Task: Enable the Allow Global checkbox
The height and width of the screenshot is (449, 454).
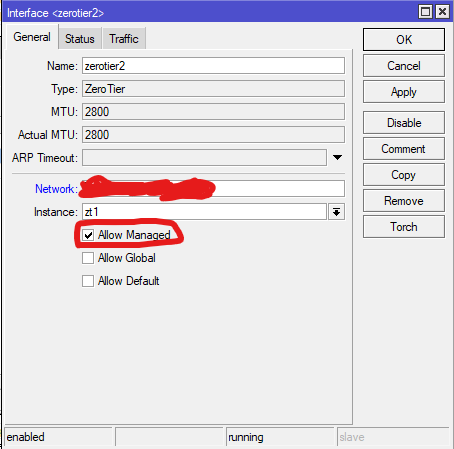Action: [88, 258]
